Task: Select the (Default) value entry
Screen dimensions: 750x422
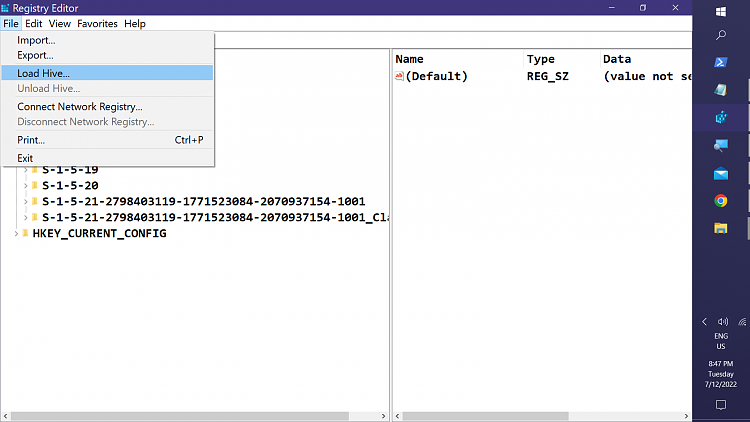Action: click(x=436, y=76)
